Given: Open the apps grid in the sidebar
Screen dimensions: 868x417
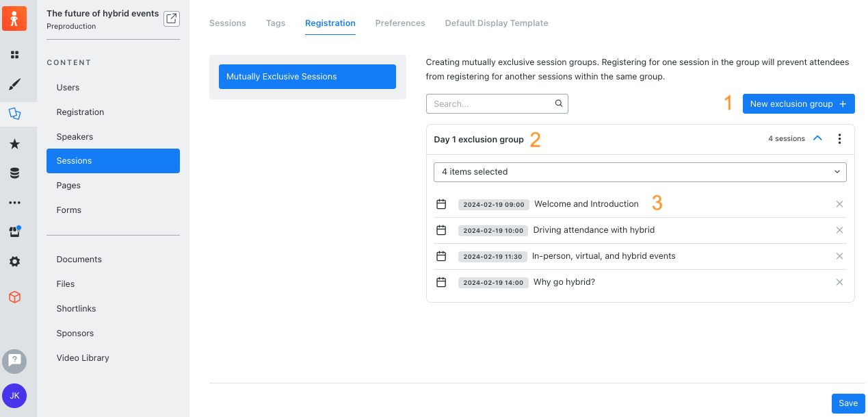Looking at the screenshot, I should pyautogui.click(x=15, y=54).
